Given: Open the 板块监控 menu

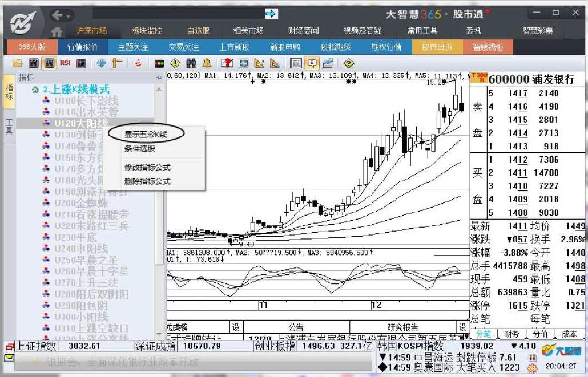Looking at the screenshot, I should (x=147, y=31).
